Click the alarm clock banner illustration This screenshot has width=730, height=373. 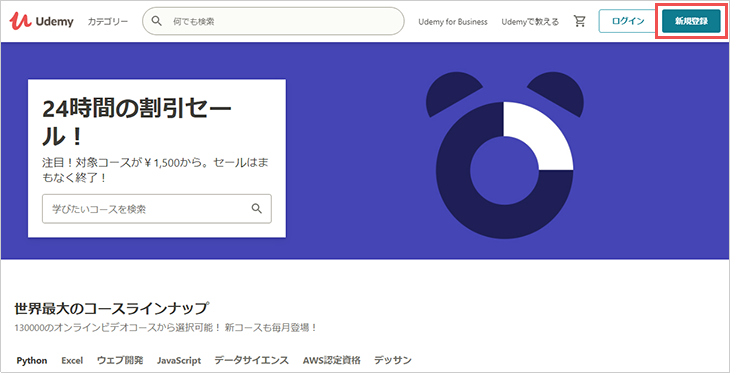(x=504, y=156)
